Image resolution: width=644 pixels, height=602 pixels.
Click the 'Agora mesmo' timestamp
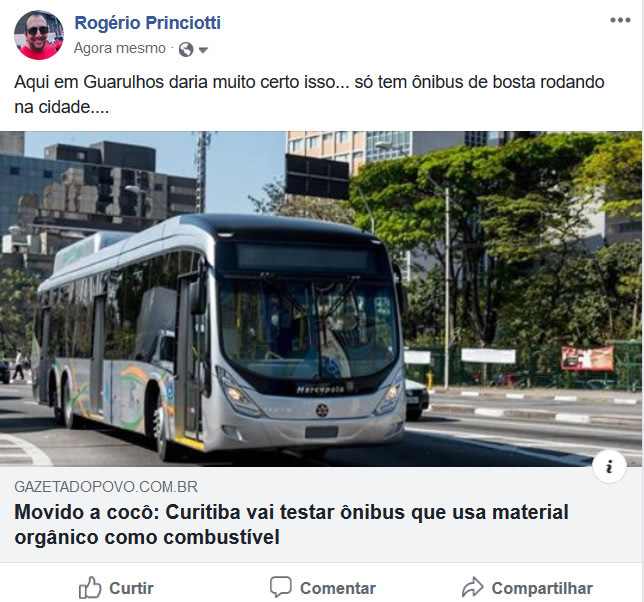[x=120, y=48]
